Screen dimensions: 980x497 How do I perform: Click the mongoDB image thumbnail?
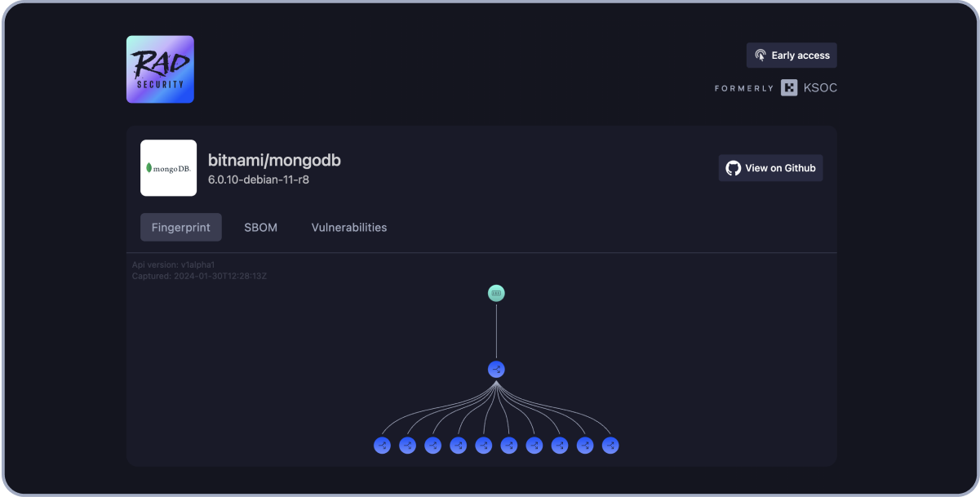[168, 168]
